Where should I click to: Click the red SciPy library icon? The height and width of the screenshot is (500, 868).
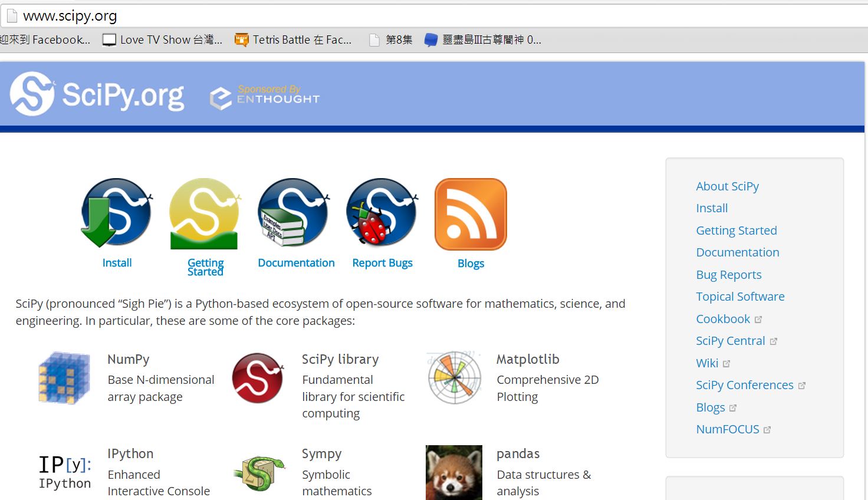pyautogui.click(x=258, y=378)
